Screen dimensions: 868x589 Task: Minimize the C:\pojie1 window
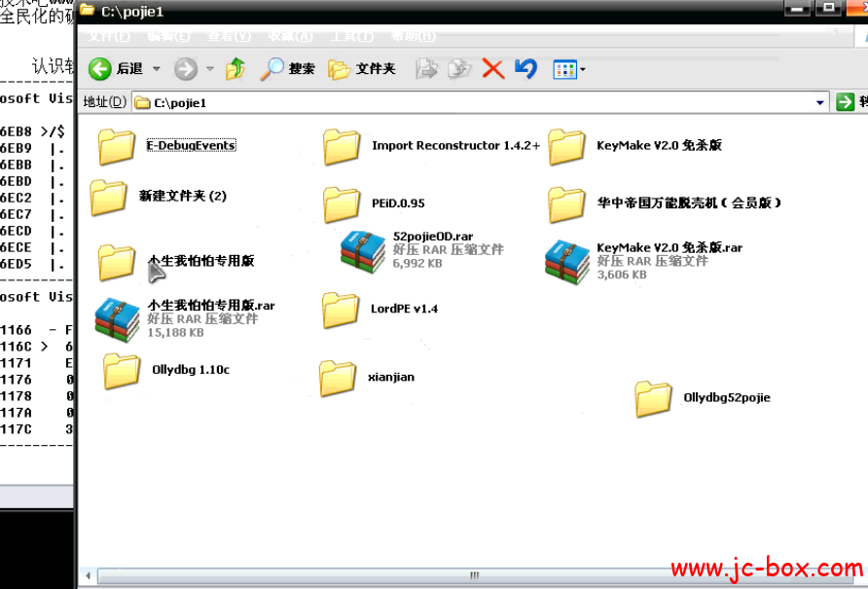(x=797, y=9)
